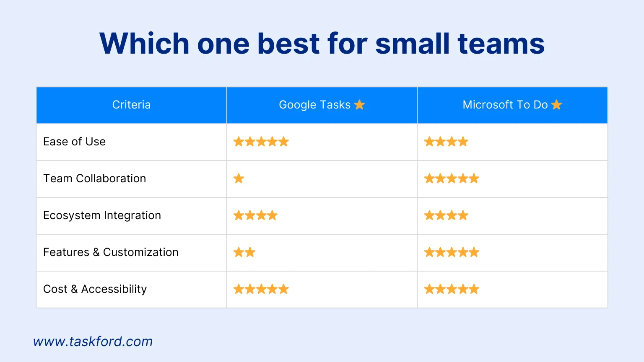Click Microsoft To Do Cost & Accessibility stars
This screenshot has width=644, height=362.
click(452, 289)
